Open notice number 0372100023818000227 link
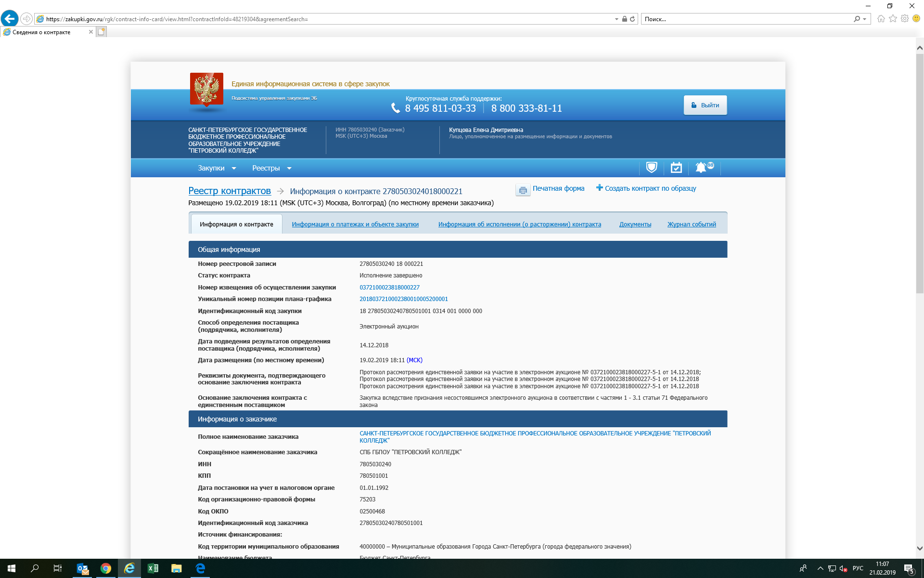The height and width of the screenshot is (578, 924). (x=389, y=288)
